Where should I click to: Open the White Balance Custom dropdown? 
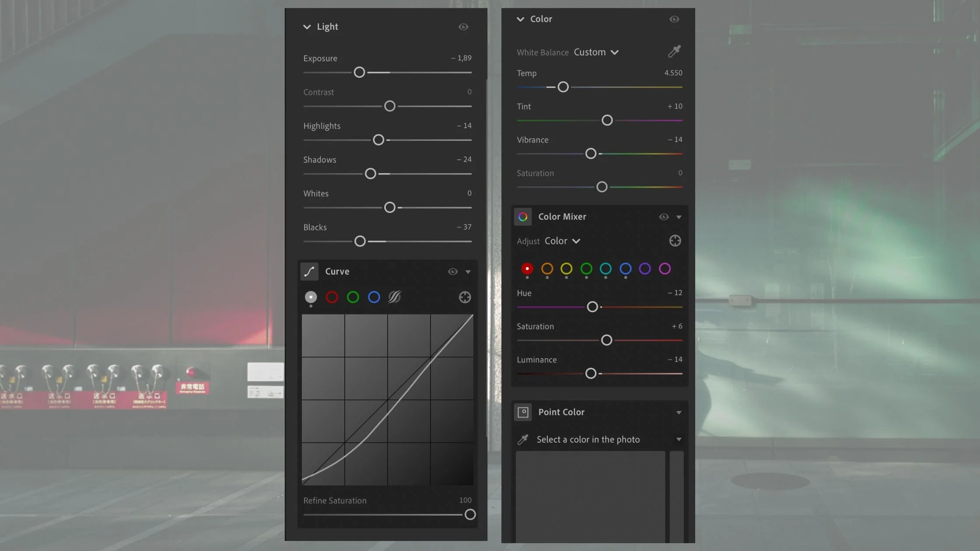(596, 52)
